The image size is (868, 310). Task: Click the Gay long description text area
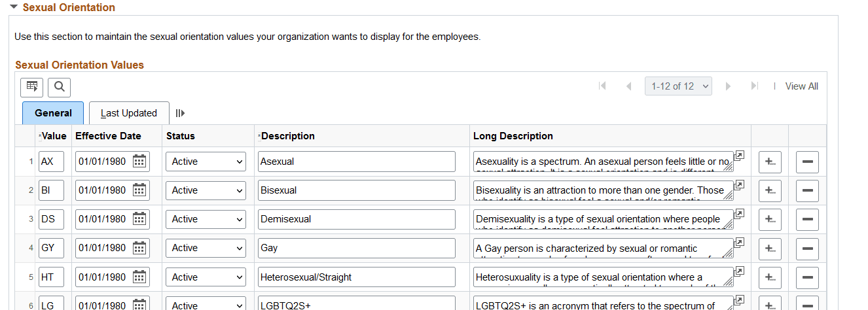602,248
